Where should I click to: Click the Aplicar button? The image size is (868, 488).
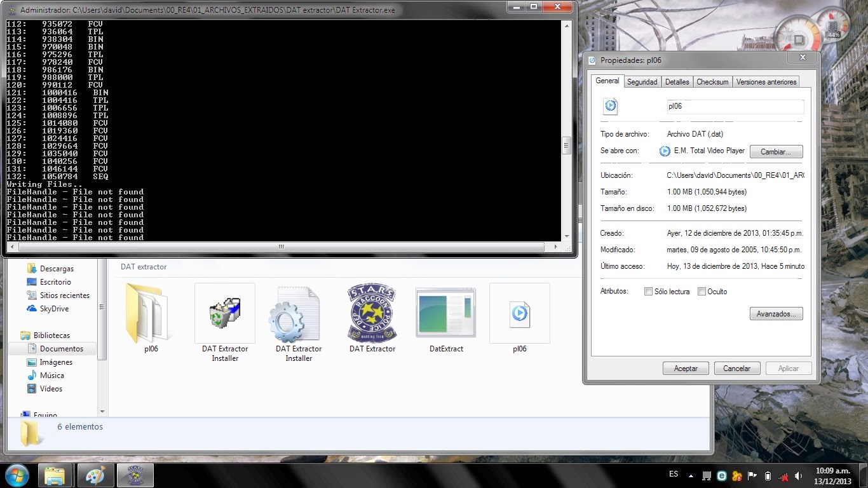pos(788,369)
